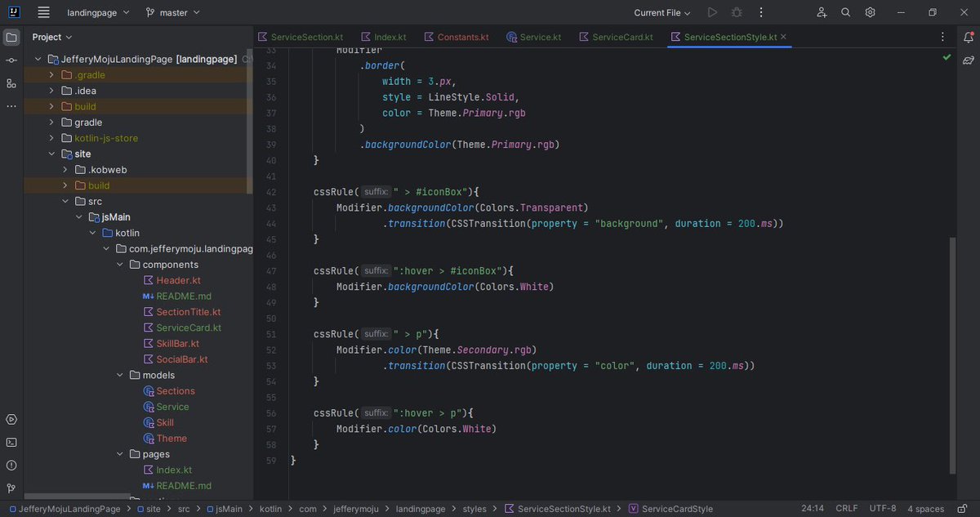
Task: Open master branch dropdown
Action: pyautogui.click(x=172, y=12)
